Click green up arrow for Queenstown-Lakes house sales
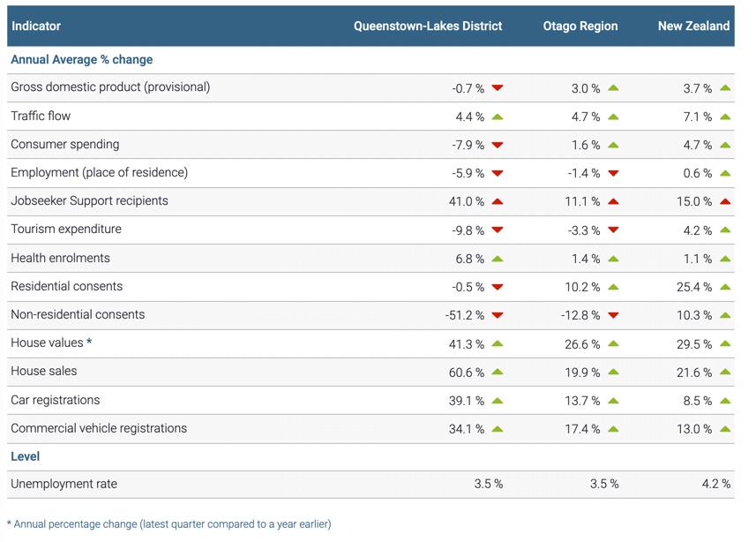Viewport: 756px width, 542px height. [498, 373]
